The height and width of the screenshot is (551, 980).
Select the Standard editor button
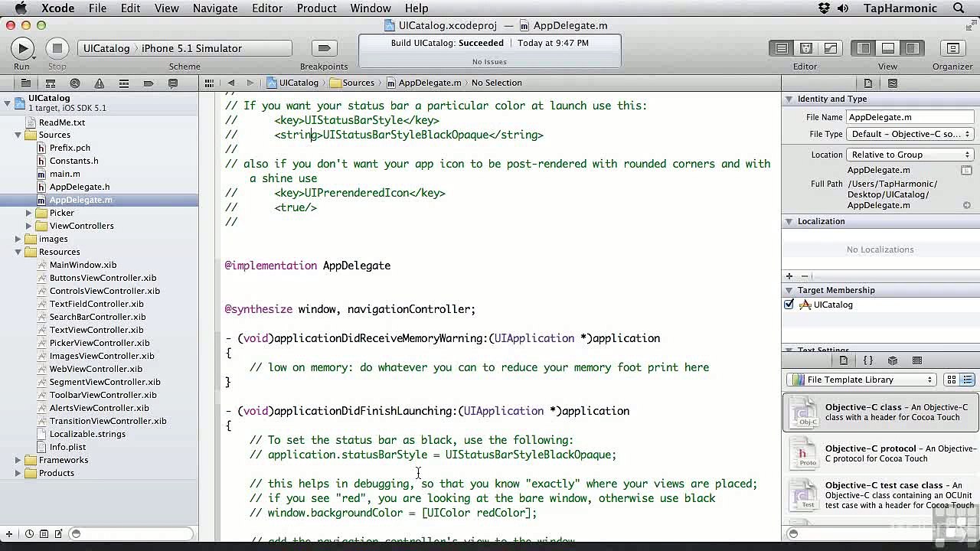[781, 48]
